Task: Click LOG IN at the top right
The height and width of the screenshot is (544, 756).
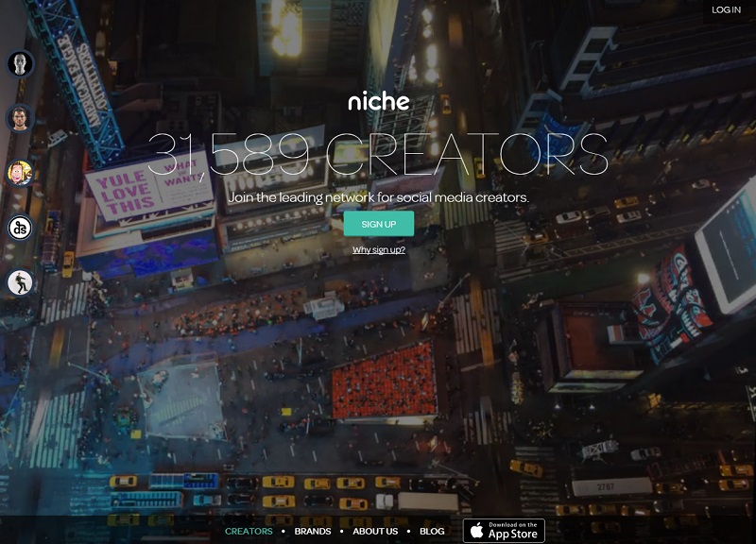Action: pos(726,9)
